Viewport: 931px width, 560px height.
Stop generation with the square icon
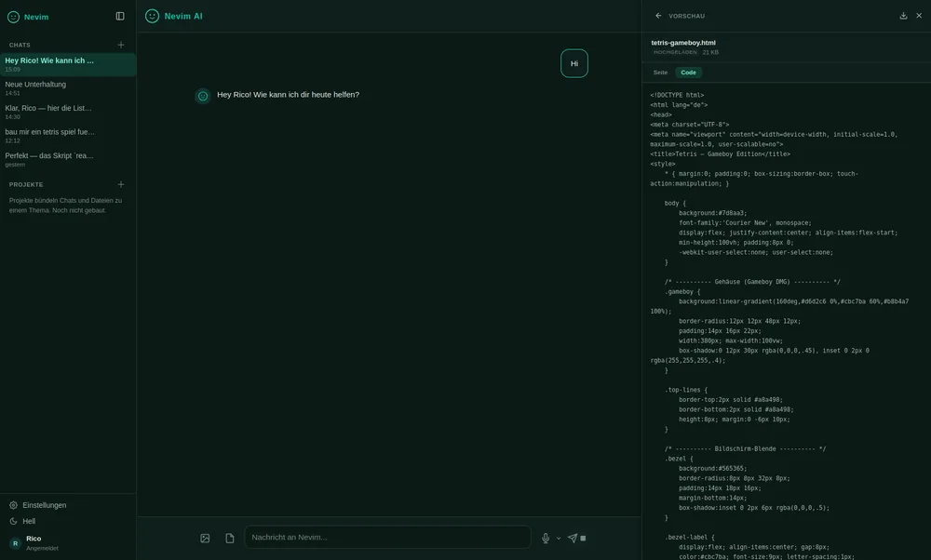pyautogui.click(x=583, y=538)
